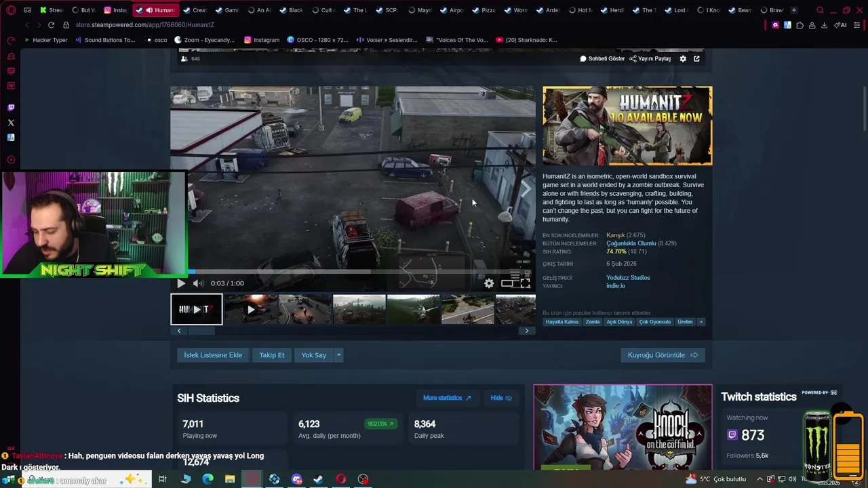Open Voiser Seslendir bookmark
Screen dimensions: 868x488
(x=386, y=40)
